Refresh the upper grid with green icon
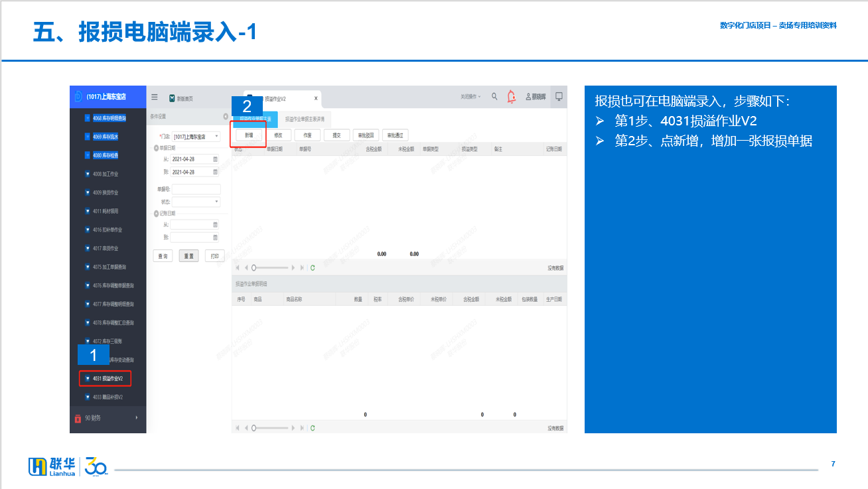Image resolution: width=868 pixels, height=489 pixels. [313, 267]
